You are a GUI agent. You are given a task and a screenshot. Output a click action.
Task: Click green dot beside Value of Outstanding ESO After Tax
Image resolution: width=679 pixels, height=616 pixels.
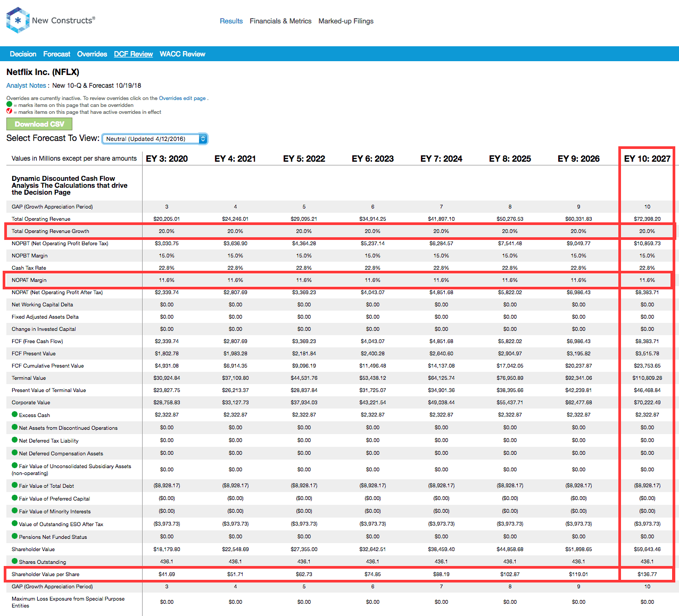tap(15, 523)
